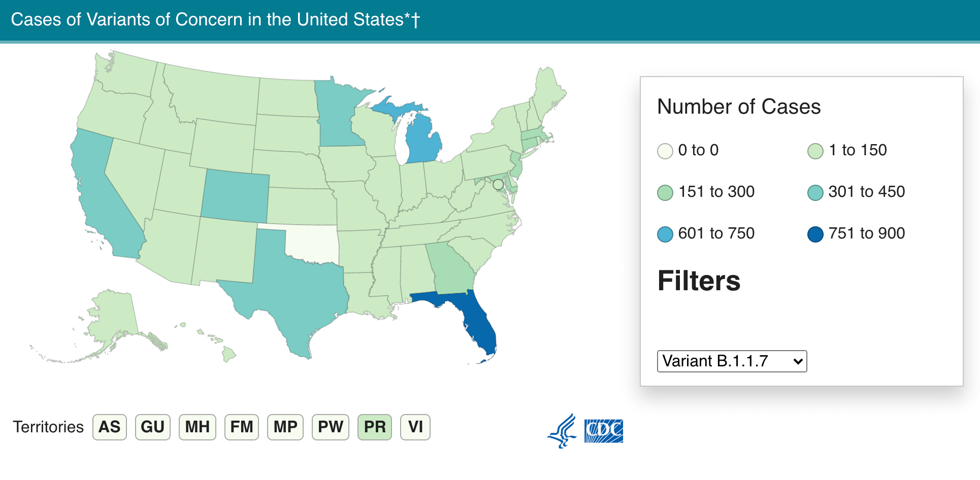
Task: Select the MP territory button
Action: coord(285,427)
